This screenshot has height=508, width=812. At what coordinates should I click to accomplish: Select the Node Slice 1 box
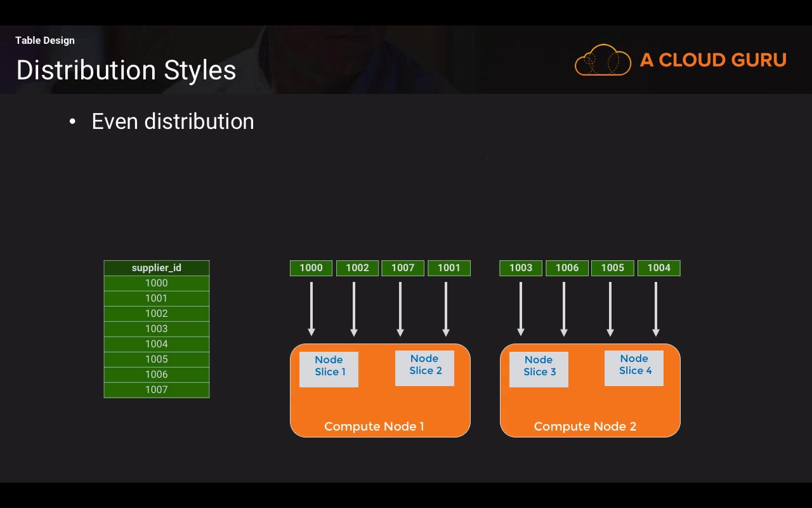(329, 370)
